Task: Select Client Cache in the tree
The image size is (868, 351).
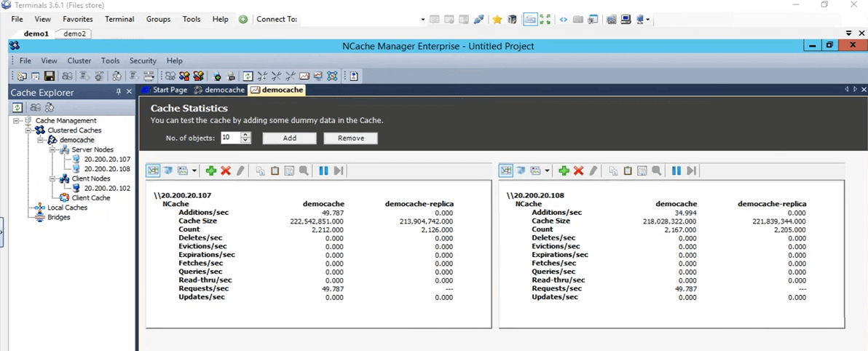Action: coord(91,197)
